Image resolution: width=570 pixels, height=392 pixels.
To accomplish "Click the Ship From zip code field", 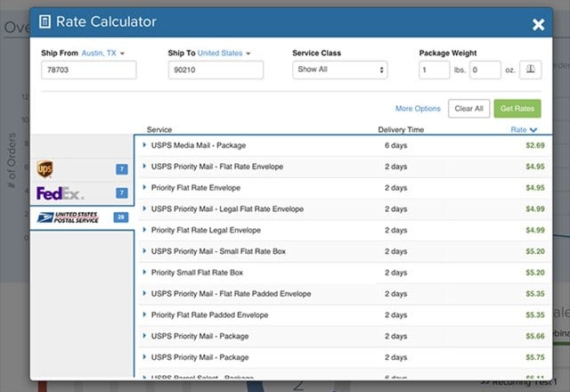I will click(89, 69).
